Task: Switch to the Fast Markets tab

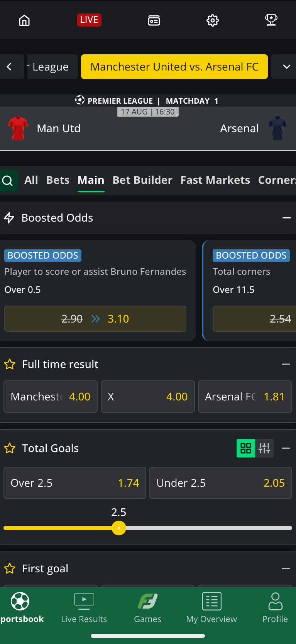Action: click(215, 180)
